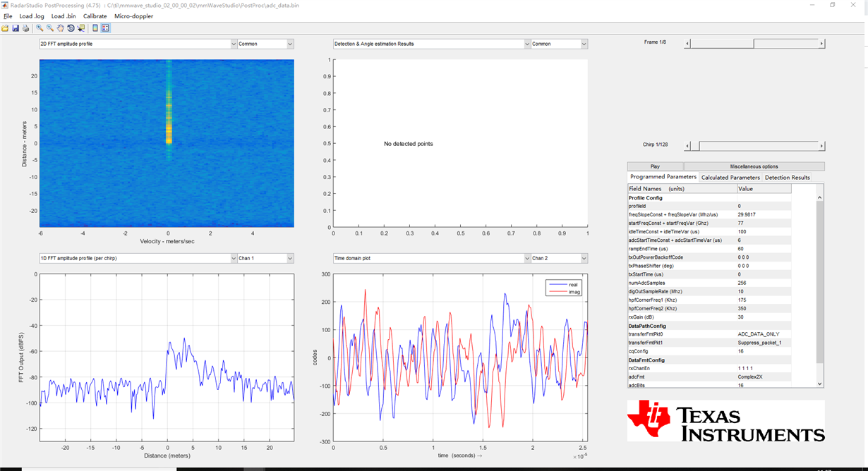868x471 pixels.
Task: Open the File menu
Action: [x=8, y=16]
